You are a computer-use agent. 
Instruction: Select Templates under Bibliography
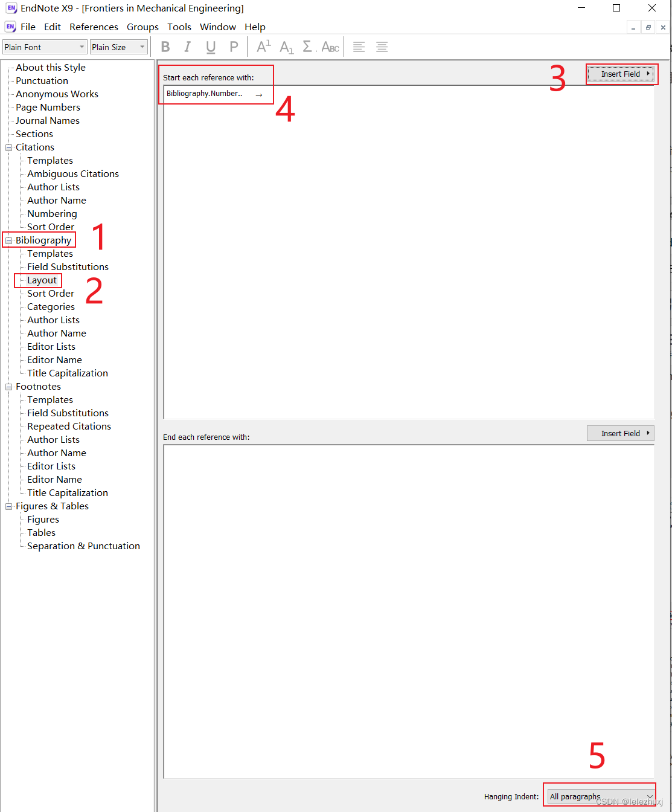[50, 254]
